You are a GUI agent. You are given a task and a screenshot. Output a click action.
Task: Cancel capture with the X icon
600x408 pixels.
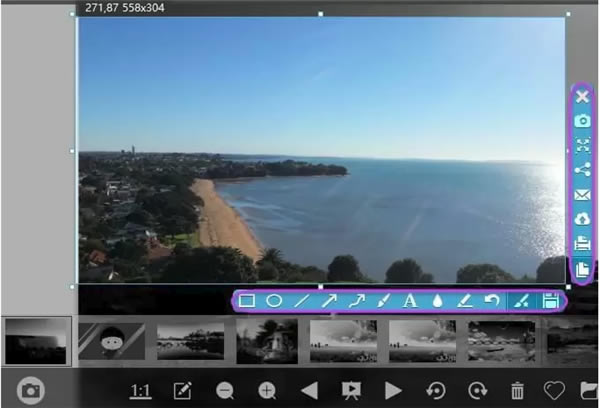(x=582, y=96)
